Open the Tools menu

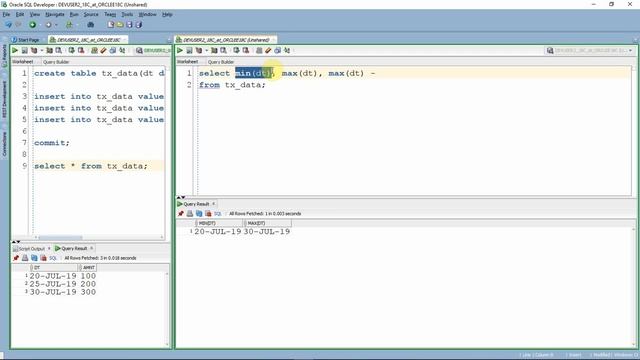click(x=127, y=14)
